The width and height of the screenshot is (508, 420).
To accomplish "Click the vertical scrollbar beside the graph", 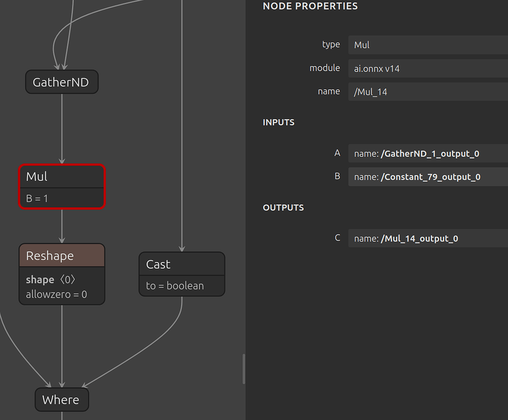I will (x=243, y=369).
